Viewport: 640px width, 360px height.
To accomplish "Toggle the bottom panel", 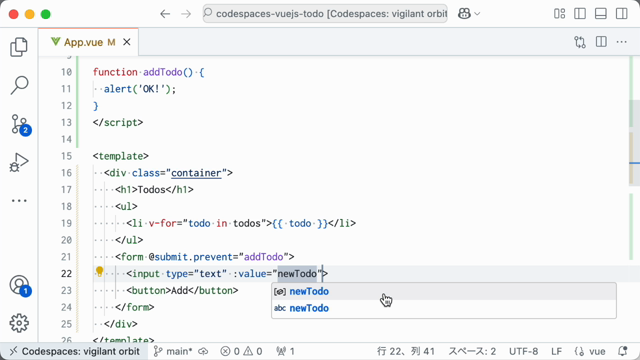I will click(x=600, y=14).
